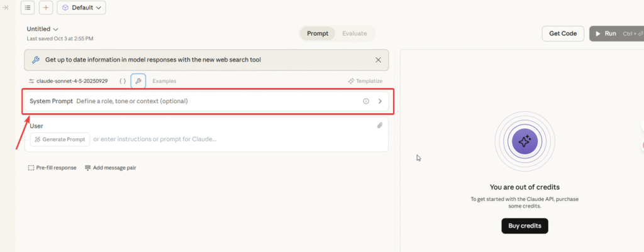Image resolution: width=644 pixels, height=252 pixels.
Task: Switch to the Evaluate tab
Action: (354, 33)
